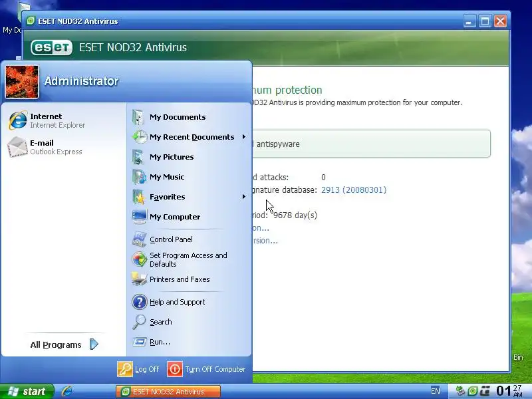Open My Documents folder icon
Image resolution: width=532 pixels, height=399 pixels.
pyautogui.click(x=138, y=118)
